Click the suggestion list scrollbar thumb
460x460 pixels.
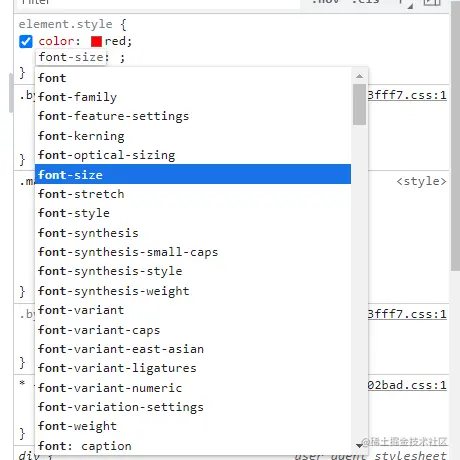pyautogui.click(x=359, y=104)
